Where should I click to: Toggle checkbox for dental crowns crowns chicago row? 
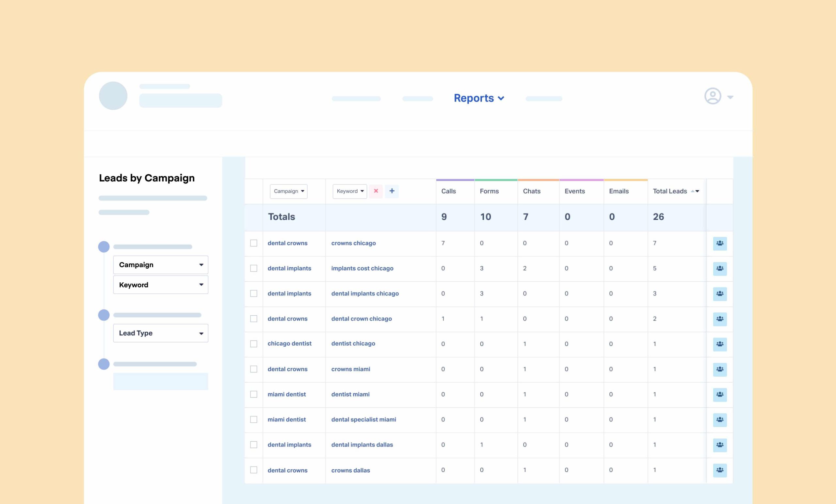(254, 243)
